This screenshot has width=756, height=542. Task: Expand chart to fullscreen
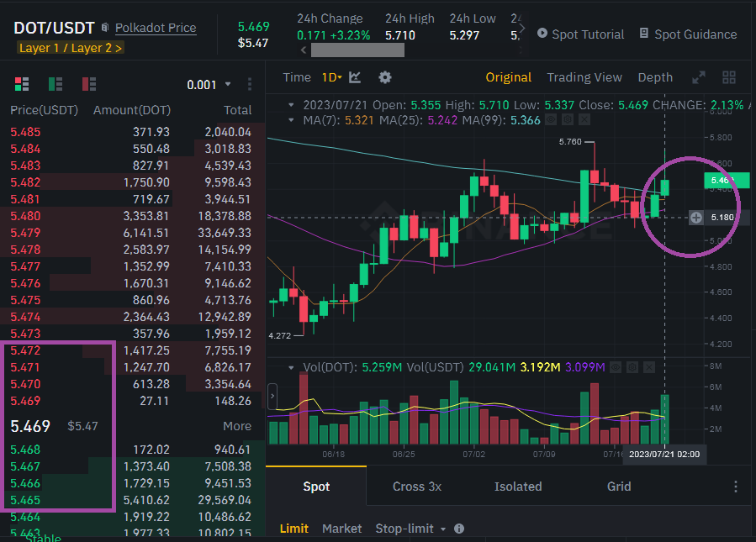(x=698, y=77)
